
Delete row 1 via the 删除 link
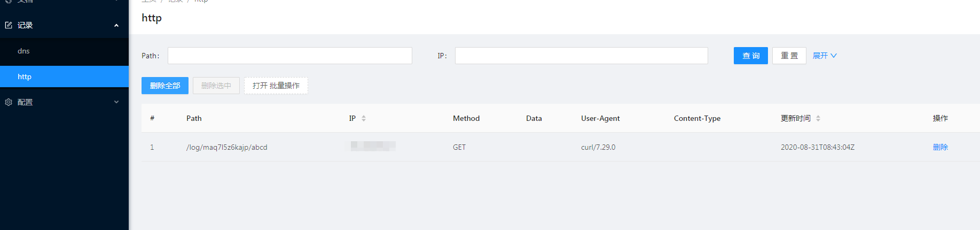click(x=940, y=147)
